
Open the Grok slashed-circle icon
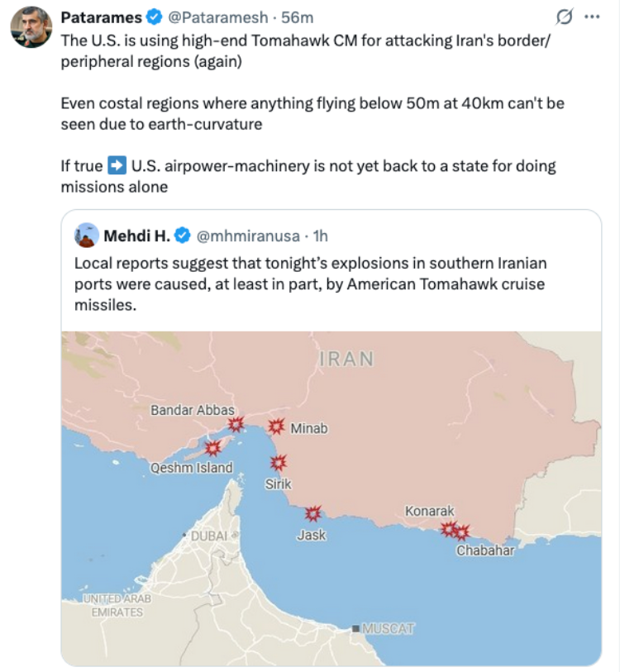pyautogui.click(x=565, y=17)
